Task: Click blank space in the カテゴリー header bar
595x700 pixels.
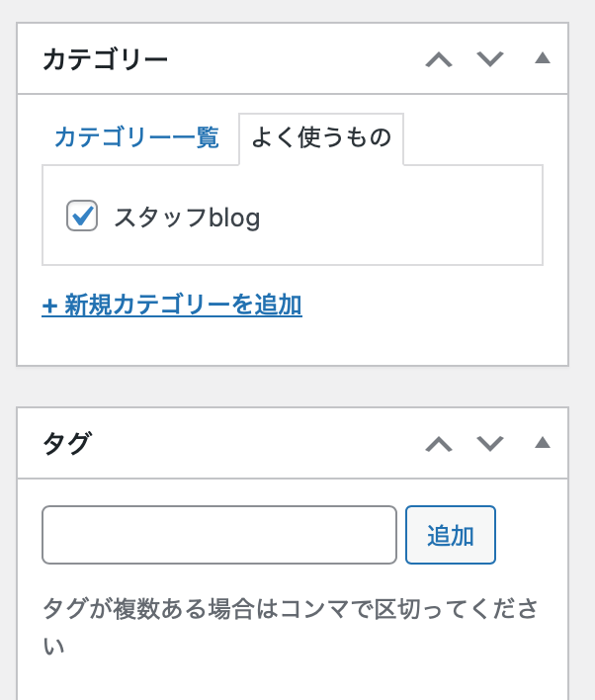Action: [x=295, y=59]
